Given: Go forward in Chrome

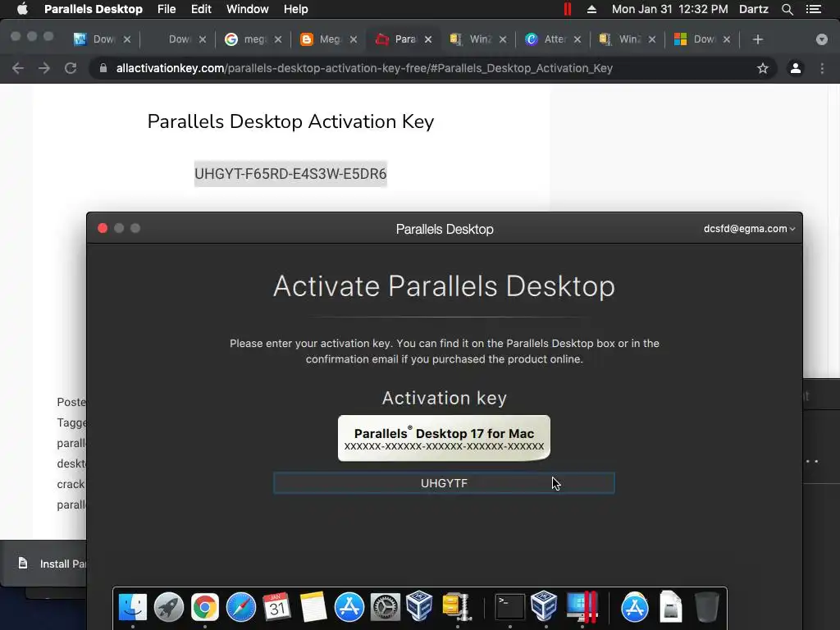Looking at the screenshot, I should [44, 68].
